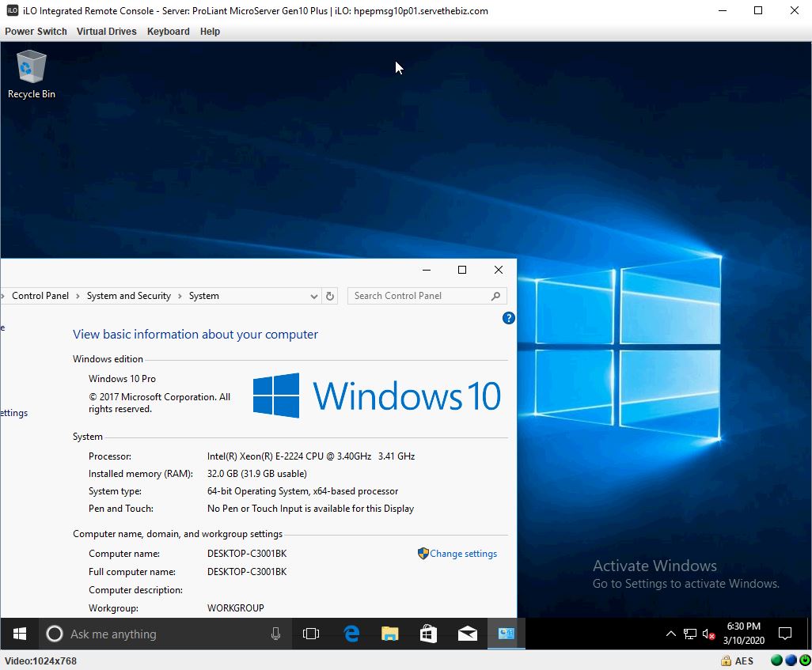The width and height of the screenshot is (812, 670).
Task: Open the Virtual Drives menu
Action: click(106, 32)
